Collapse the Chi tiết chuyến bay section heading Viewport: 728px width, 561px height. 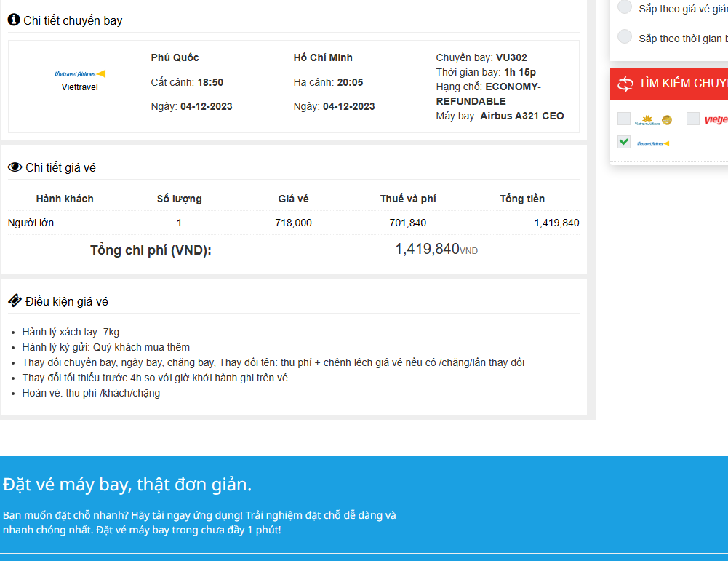(73, 20)
